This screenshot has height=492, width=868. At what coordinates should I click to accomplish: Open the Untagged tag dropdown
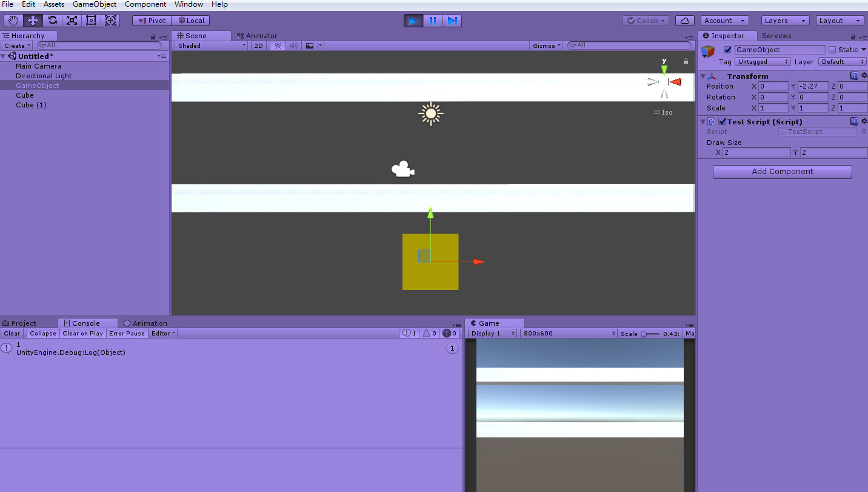coord(762,61)
